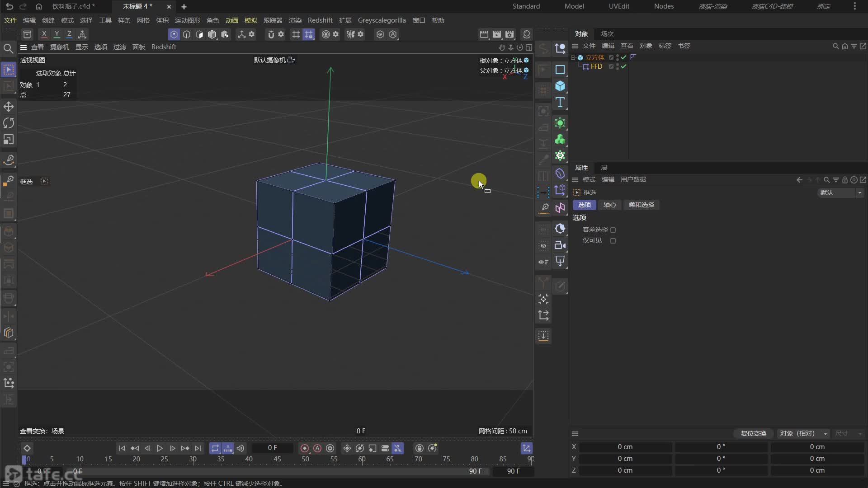Screen dimensions: 868x488
Task: Toggle the FFD deformer enable checkmark
Action: click(624, 66)
